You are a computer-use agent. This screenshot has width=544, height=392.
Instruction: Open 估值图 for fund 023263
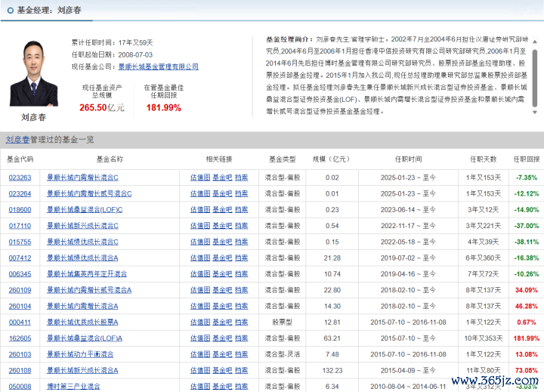200,177
